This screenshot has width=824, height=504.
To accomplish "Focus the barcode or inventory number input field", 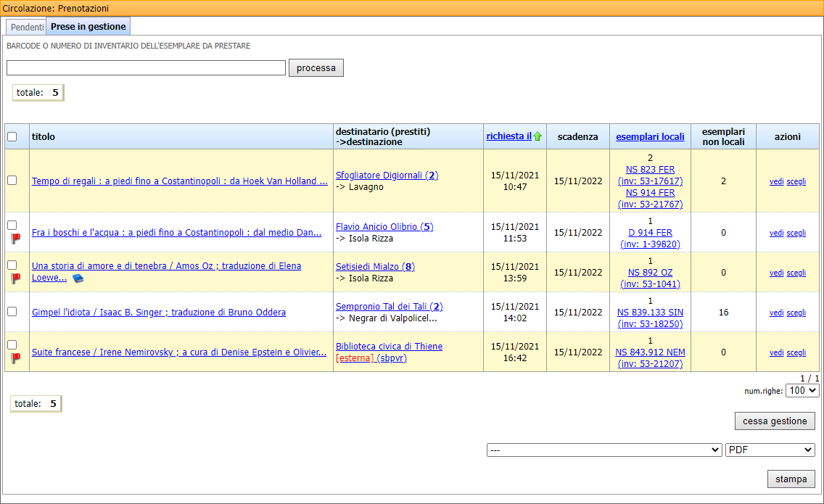I will (146, 67).
